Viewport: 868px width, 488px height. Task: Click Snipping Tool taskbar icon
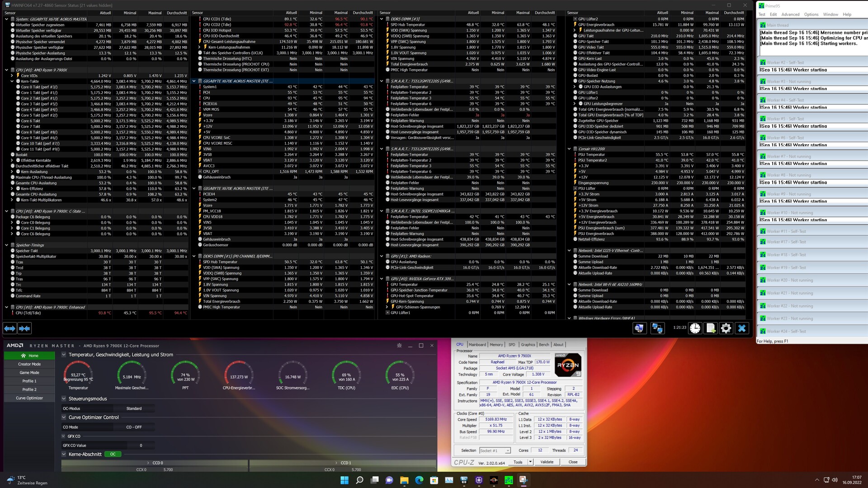point(524,480)
